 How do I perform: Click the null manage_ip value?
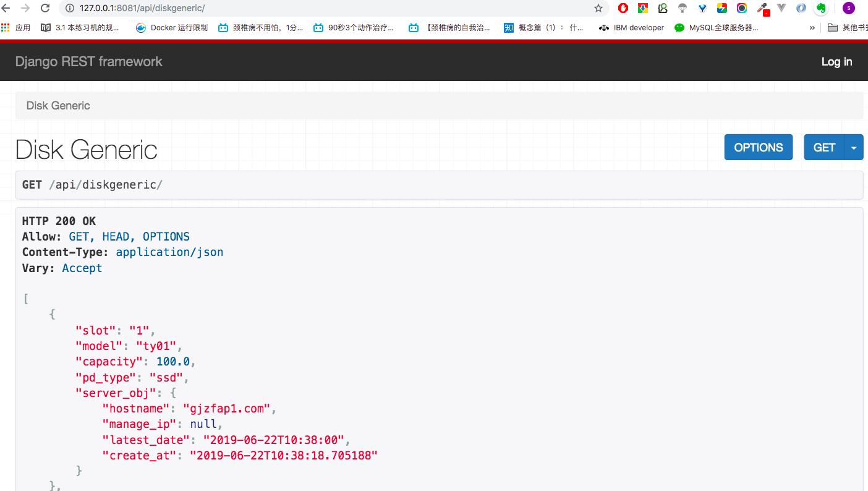pyautogui.click(x=203, y=424)
